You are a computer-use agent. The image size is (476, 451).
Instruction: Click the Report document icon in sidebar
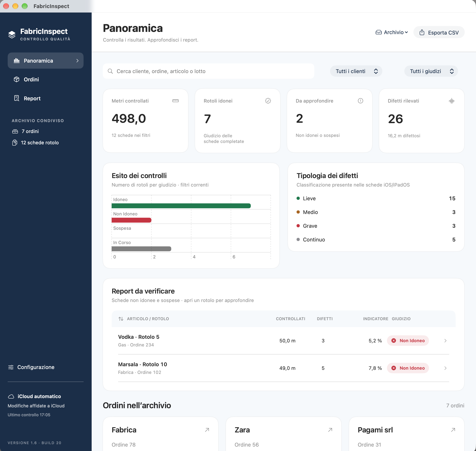(17, 98)
